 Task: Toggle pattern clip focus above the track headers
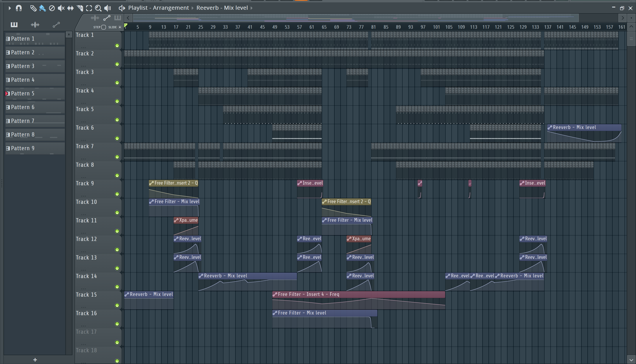117,18
